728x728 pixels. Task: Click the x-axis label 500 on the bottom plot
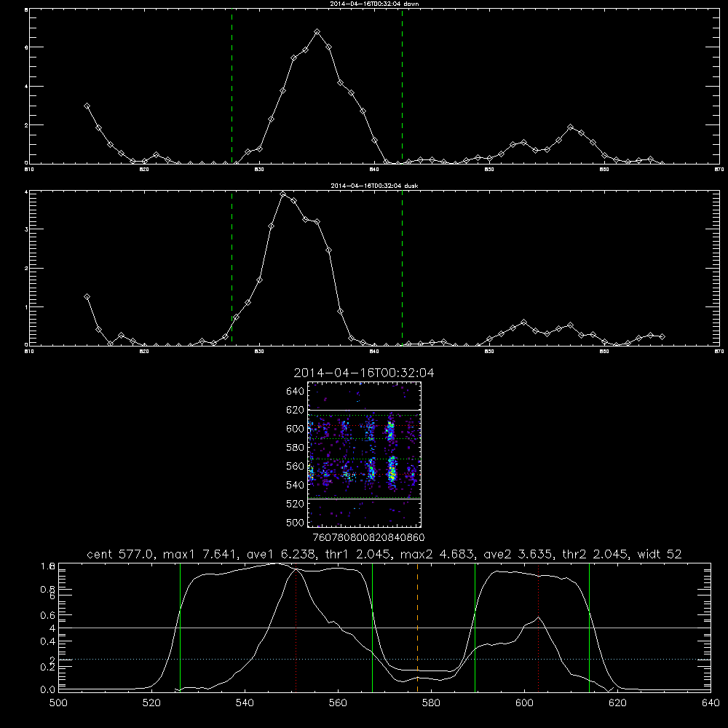pyautogui.click(x=58, y=703)
